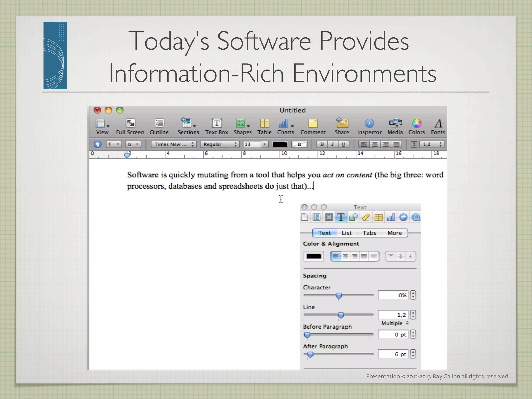Click the Character spacing stepper
532x399 pixels.
point(413,295)
